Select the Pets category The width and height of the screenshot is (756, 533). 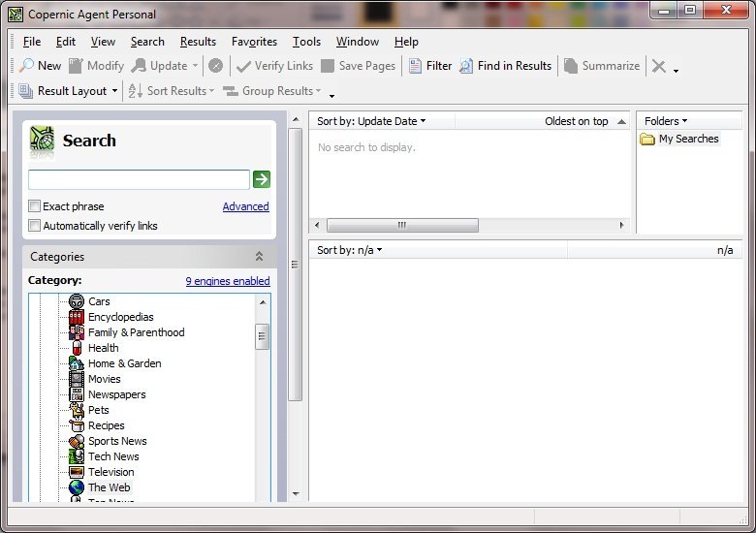tap(98, 410)
